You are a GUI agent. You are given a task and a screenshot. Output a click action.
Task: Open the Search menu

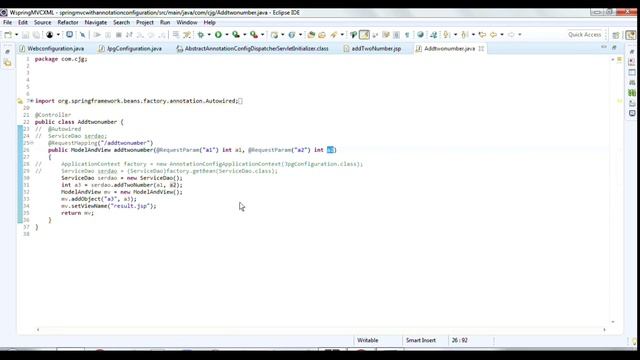[121, 22]
